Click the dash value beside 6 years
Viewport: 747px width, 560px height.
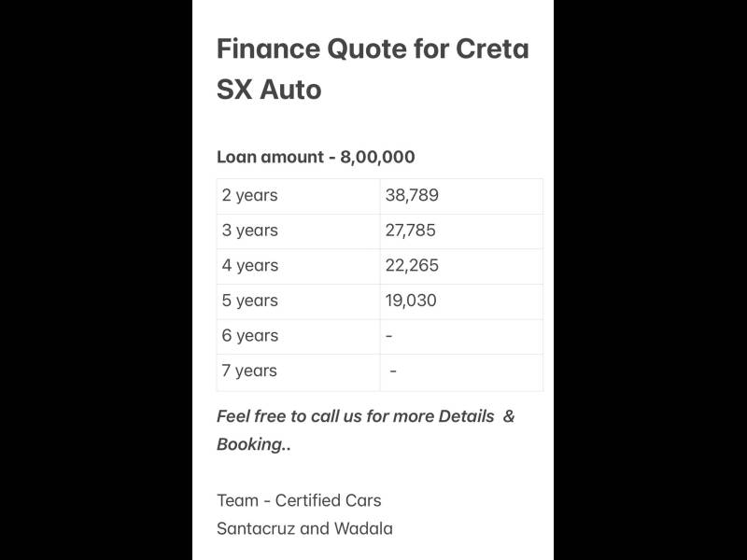(x=389, y=336)
